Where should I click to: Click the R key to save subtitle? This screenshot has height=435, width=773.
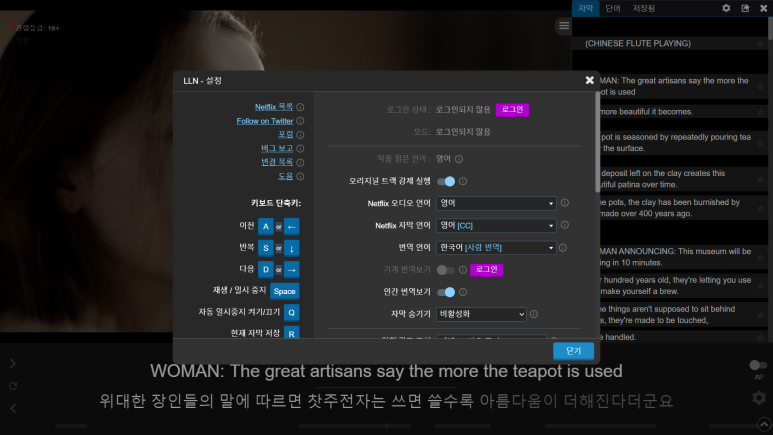click(291, 333)
